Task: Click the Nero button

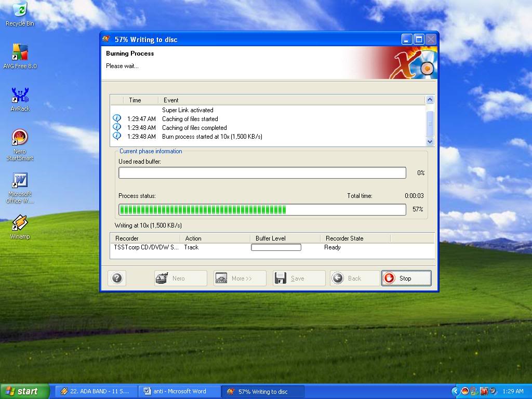Action: pyautogui.click(x=180, y=278)
